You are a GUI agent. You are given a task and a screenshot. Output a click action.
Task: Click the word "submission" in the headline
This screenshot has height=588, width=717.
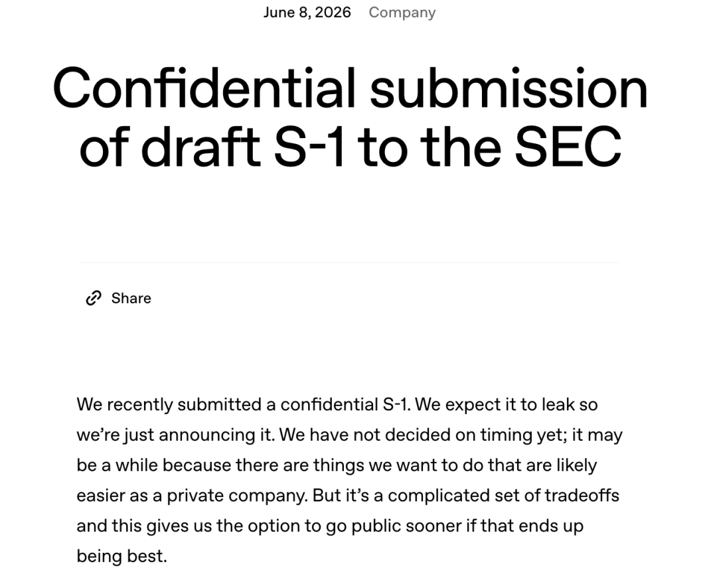tap(509, 88)
